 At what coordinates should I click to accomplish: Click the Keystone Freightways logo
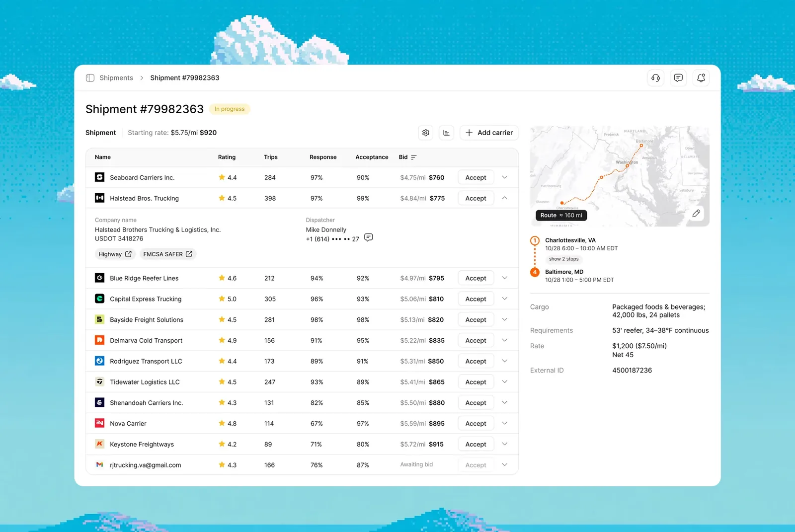coord(99,444)
